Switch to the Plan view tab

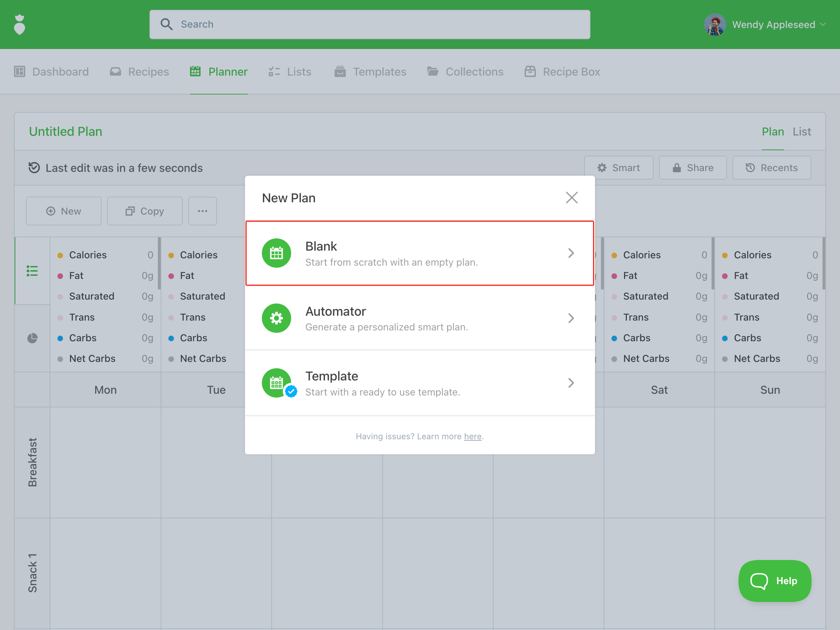[772, 131]
